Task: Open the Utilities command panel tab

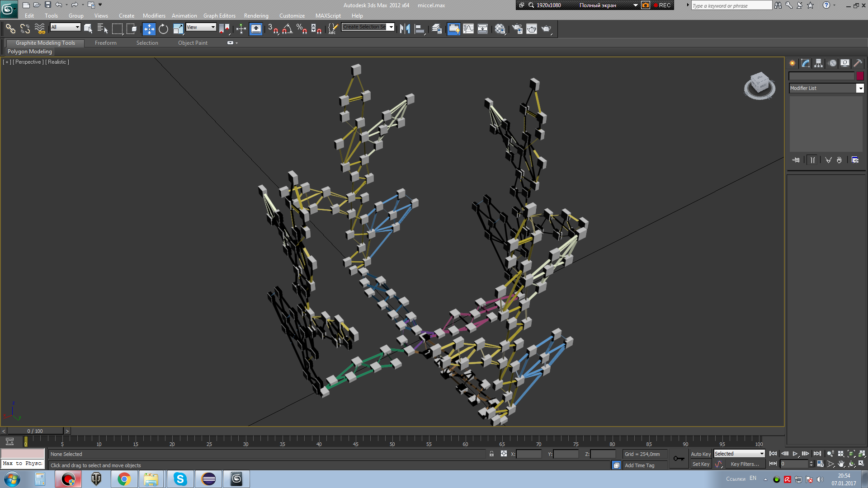Action: pos(858,63)
